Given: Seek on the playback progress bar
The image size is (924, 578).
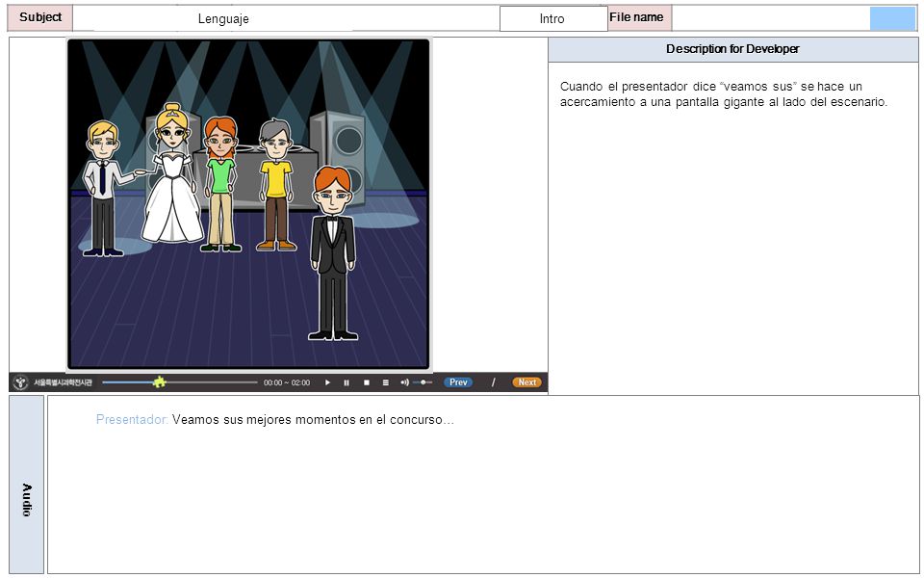Looking at the screenshot, I should pos(180,382).
